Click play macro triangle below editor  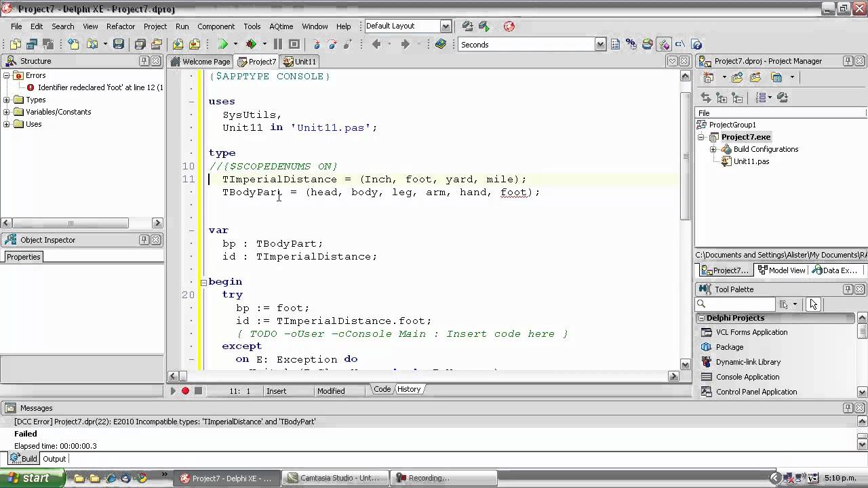(172, 390)
